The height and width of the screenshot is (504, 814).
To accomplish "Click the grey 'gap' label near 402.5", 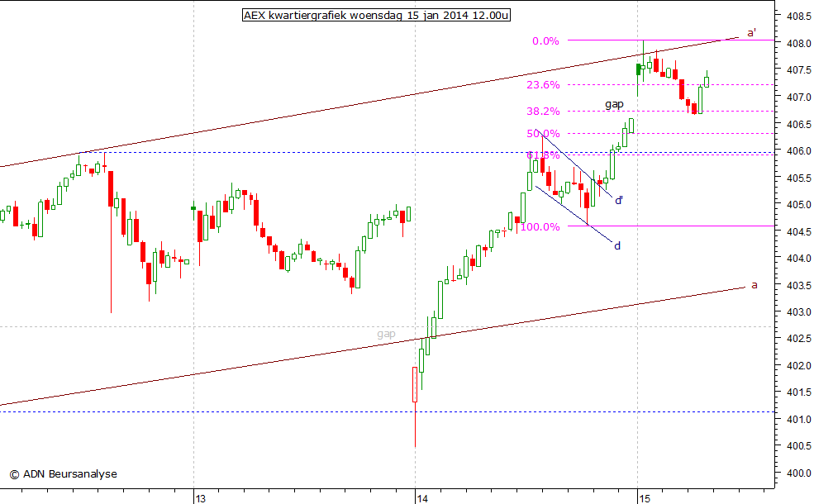I will pyautogui.click(x=386, y=334).
